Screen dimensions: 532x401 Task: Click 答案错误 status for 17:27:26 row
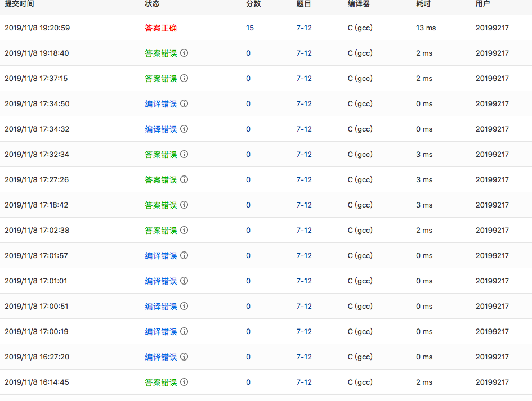161,179
